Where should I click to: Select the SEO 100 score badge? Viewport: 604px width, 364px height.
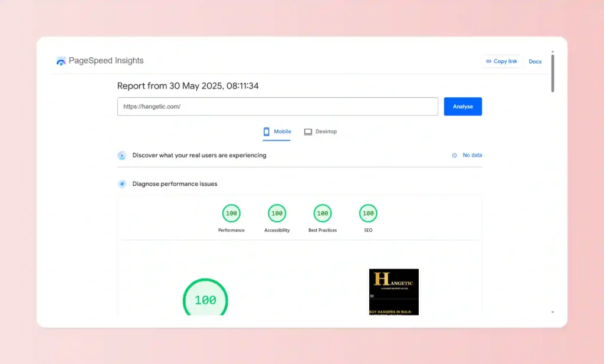coord(367,214)
